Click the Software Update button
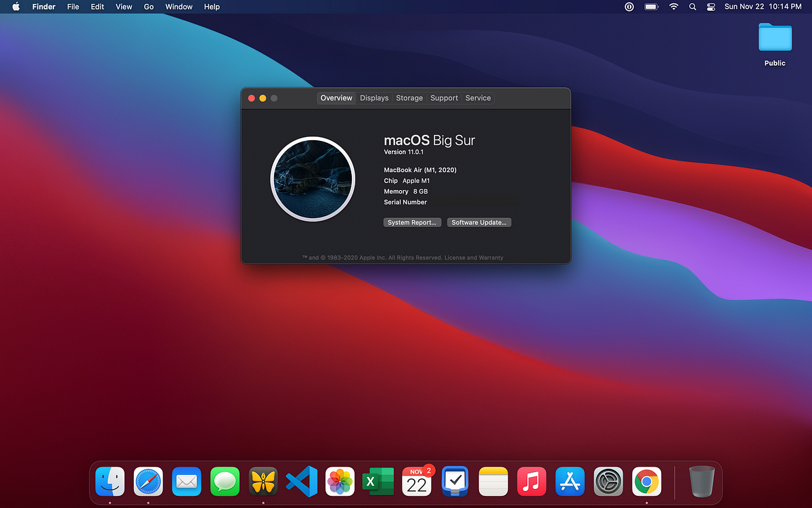This screenshot has height=508, width=812. click(479, 222)
